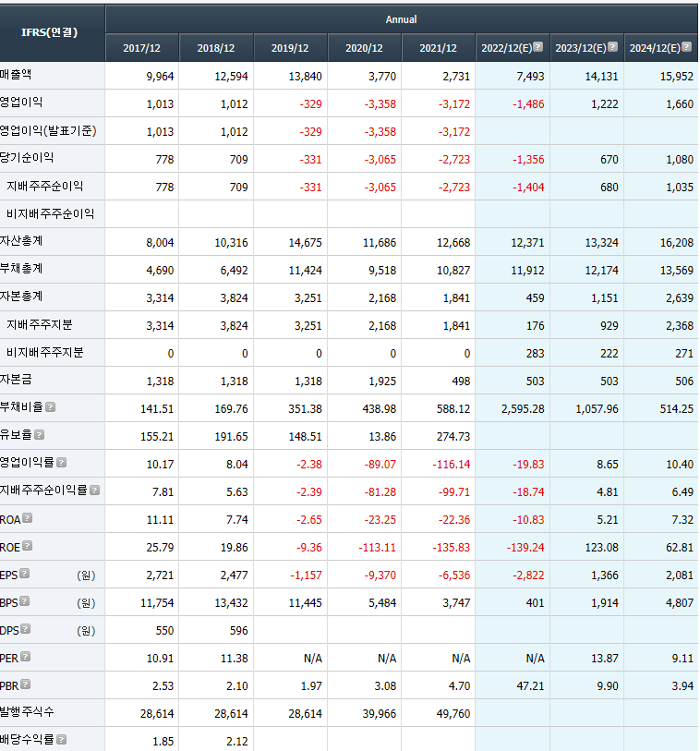Click the 영업이익(발표기준) row label

click(x=48, y=131)
